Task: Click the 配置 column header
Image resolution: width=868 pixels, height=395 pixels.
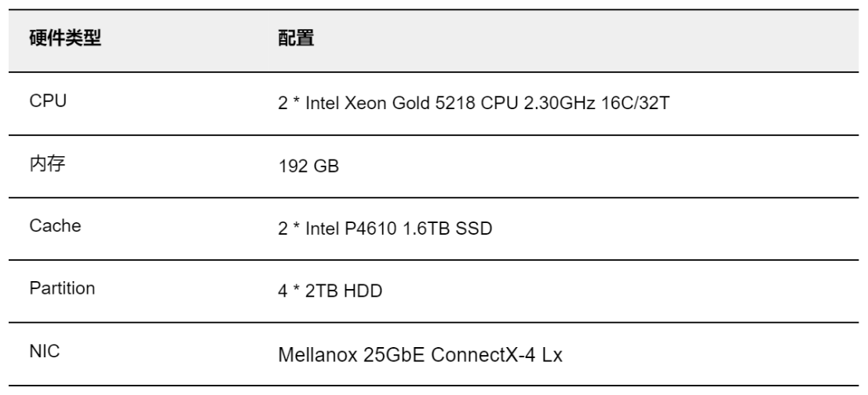Action: point(296,38)
